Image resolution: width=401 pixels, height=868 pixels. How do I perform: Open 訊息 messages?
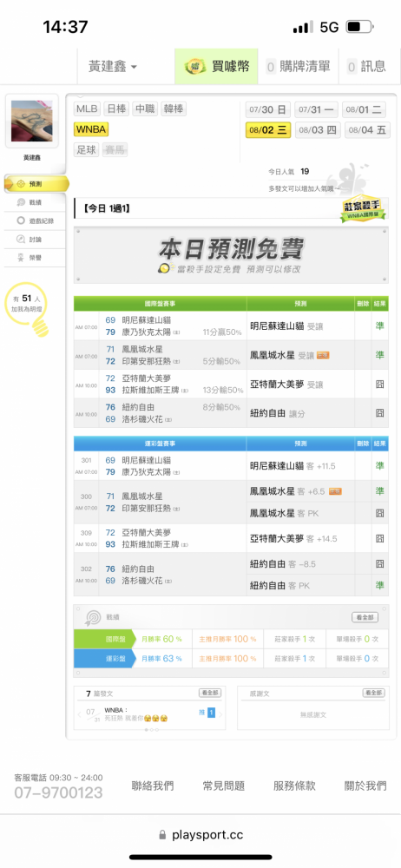[x=366, y=67]
